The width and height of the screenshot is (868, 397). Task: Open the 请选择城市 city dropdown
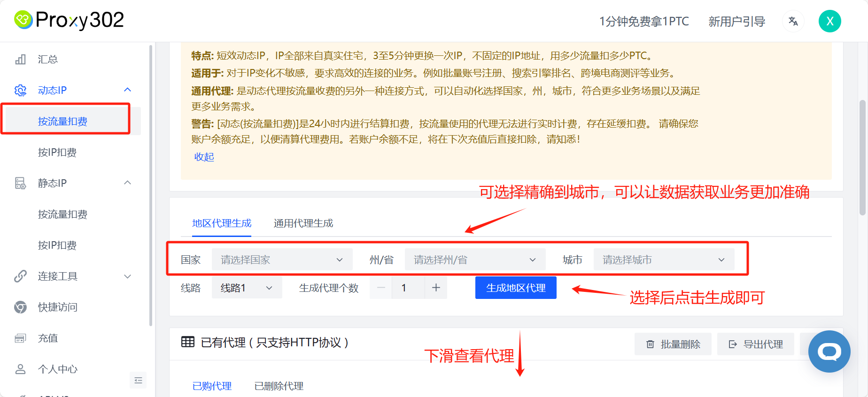tap(664, 260)
